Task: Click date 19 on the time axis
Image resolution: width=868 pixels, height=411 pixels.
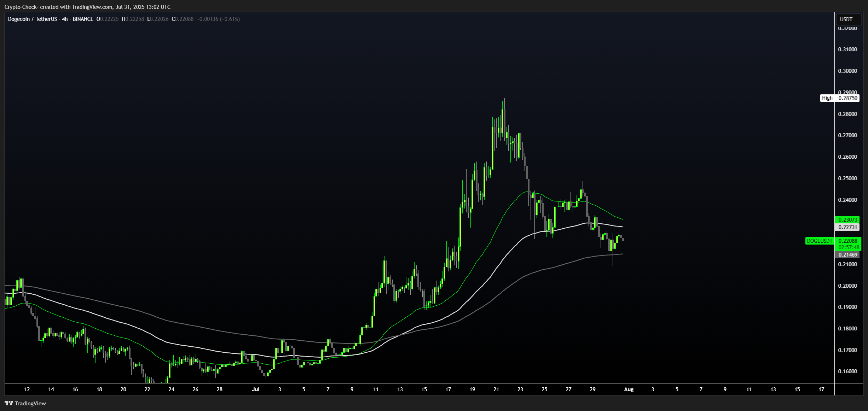Action: point(472,389)
